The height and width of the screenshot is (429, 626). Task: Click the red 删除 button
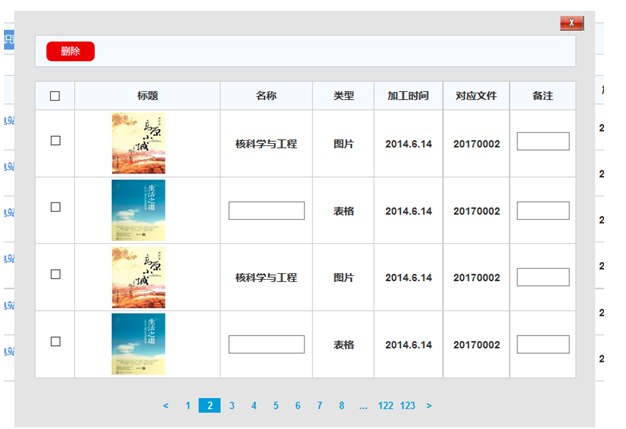(70, 51)
